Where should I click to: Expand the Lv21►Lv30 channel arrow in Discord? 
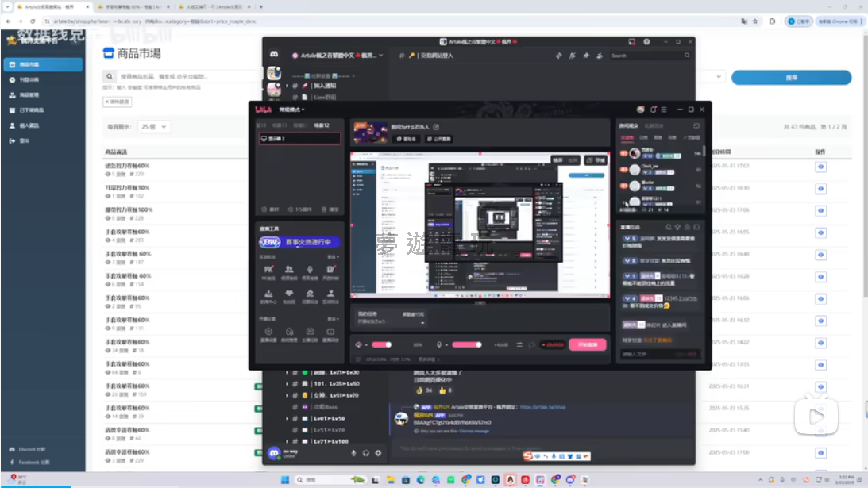coord(287,372)
